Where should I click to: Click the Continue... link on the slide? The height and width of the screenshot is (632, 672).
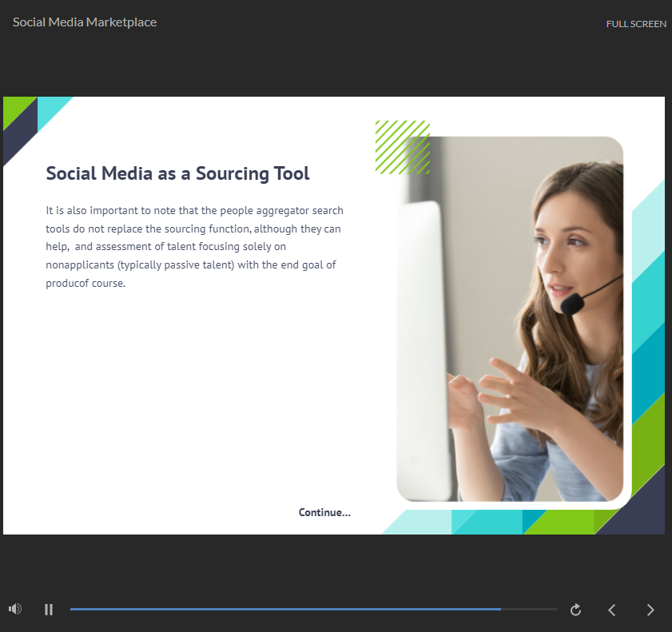pos(324,512)
